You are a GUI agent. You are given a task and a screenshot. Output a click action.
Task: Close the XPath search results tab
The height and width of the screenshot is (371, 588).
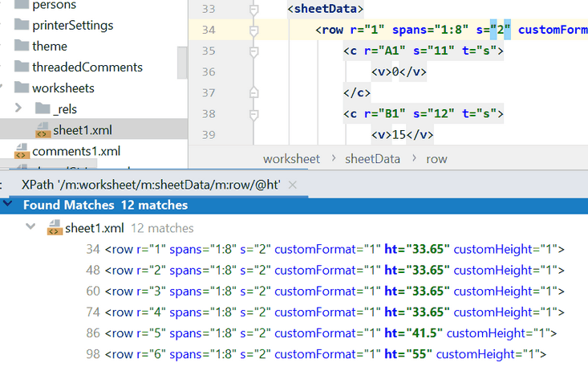point(292,185)
